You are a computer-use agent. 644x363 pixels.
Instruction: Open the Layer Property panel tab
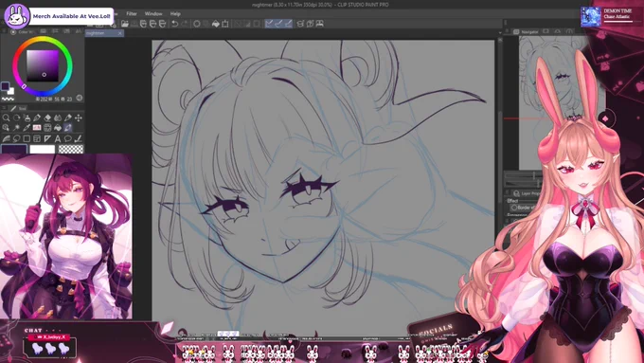(527, 193)
